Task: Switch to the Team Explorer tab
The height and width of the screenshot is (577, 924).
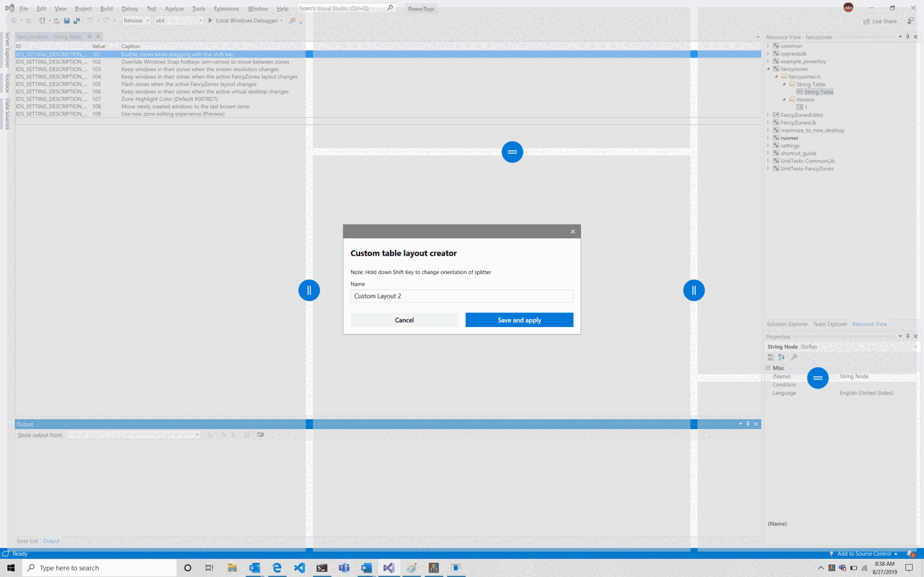Action: [830, 324]
